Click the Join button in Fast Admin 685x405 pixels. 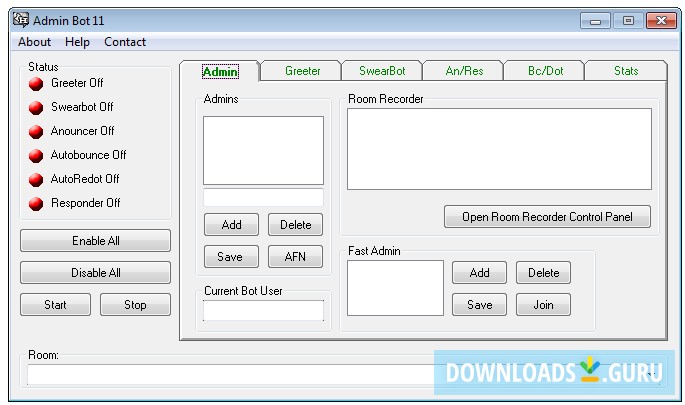(x=543, y=305)
